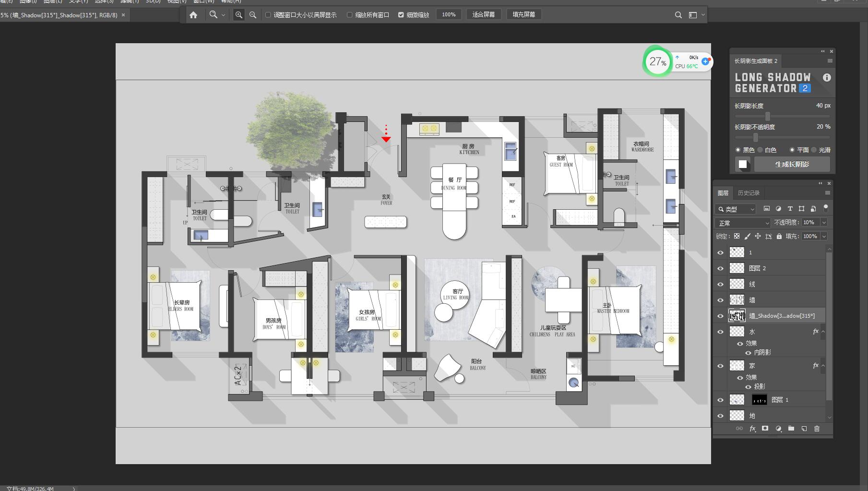
Task: Filter layers by shape layer icon
Action: pyautogui.click(x=801, y=209)
